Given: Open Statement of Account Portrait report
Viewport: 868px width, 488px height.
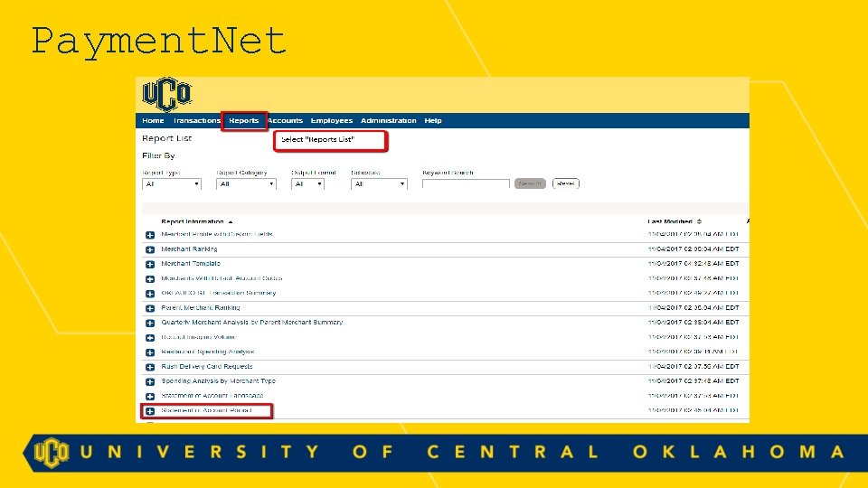Looking at the screenshot, I should click(x=206, y=410).
